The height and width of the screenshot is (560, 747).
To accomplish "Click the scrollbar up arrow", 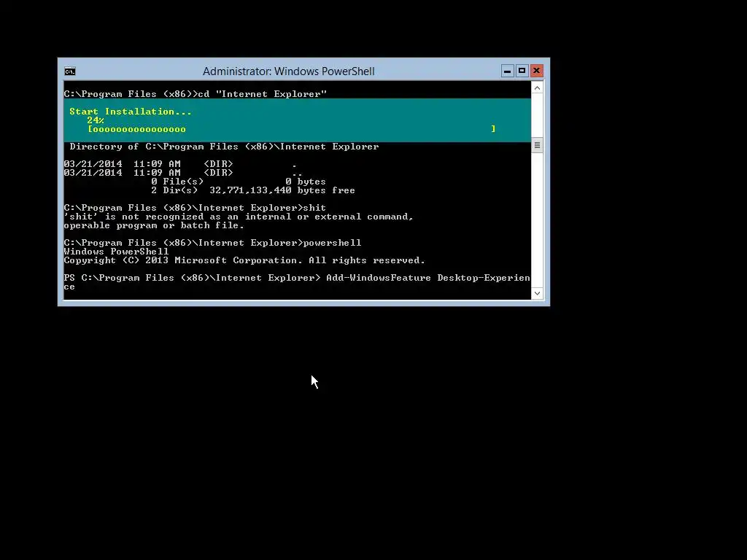I will pos(537,88).
